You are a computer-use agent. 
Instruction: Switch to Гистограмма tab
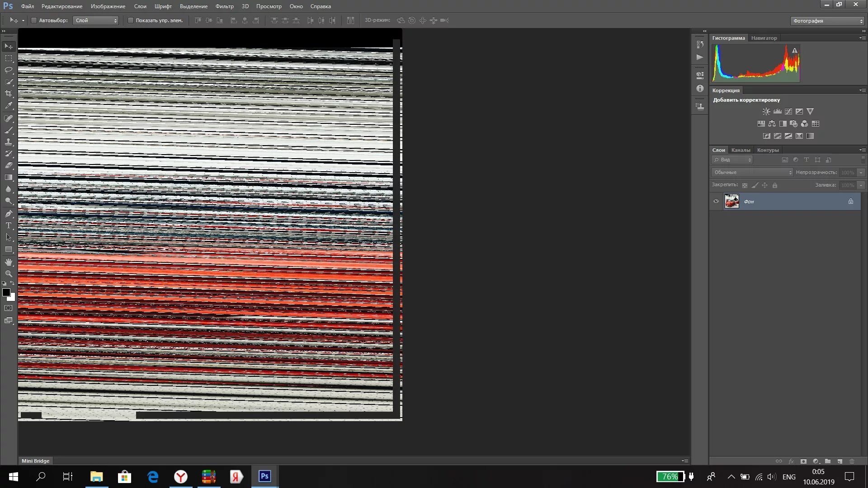(728, 38)
